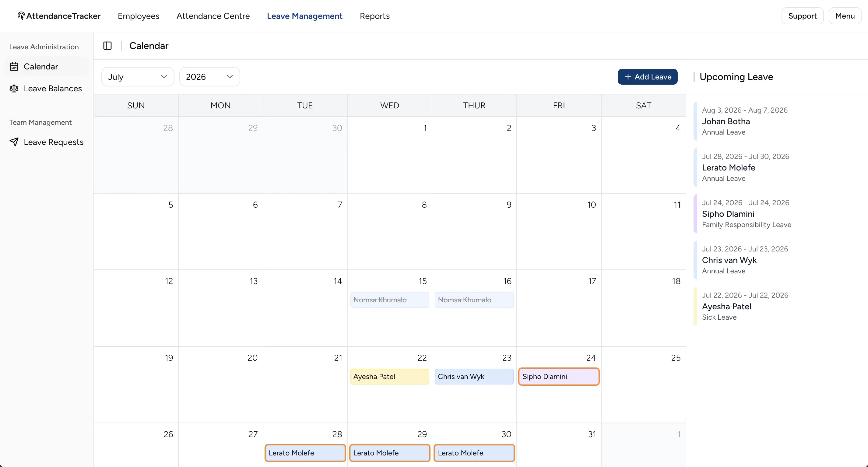
Task: Click the SUN column header
Action: pos(136,105)
